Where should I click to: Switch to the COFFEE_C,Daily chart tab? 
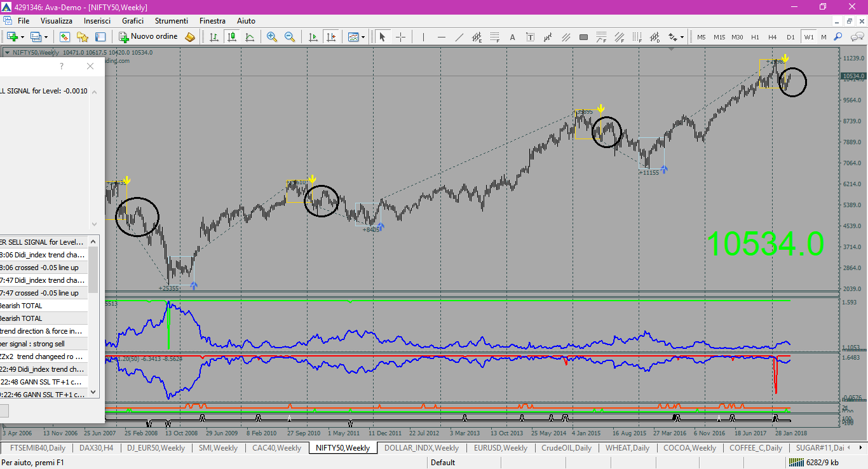click(756, 448)
